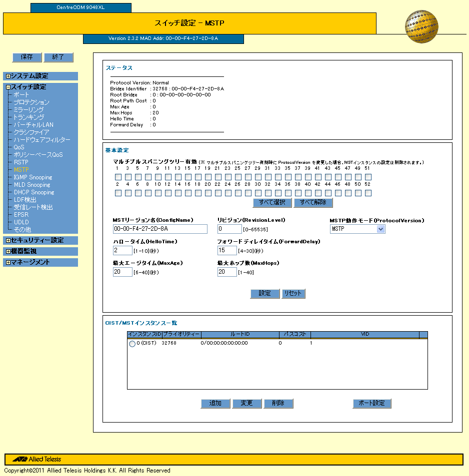Click the 最大ホップ数 MaxHops field
Screen dimensions: 469x476
(227, 272)
